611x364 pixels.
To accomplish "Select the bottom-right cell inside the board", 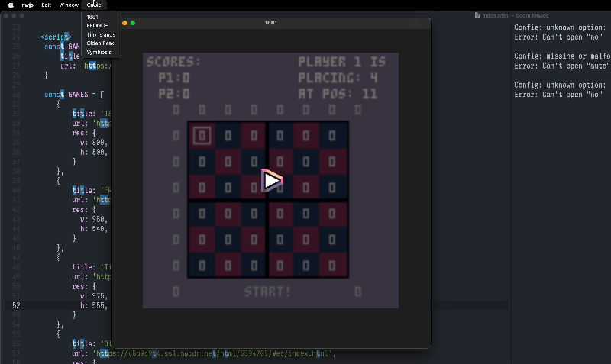I will click(x=332, y=266).
